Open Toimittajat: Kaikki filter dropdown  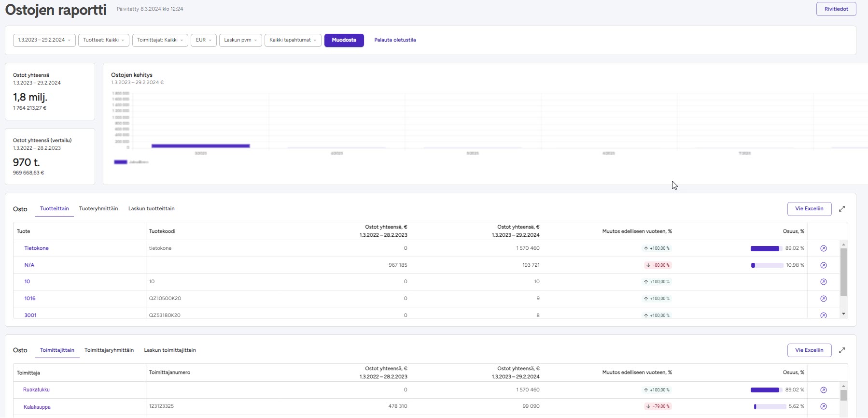[x=160, y=40]
